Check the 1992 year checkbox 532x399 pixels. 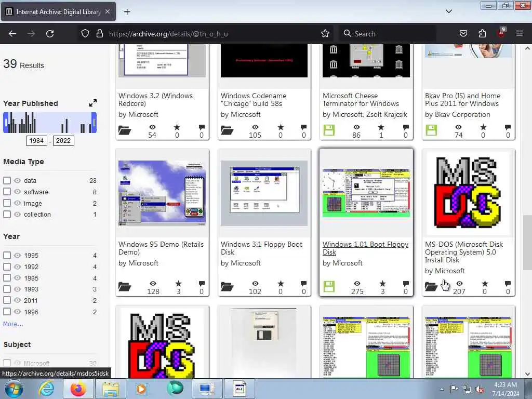(x=7, y=267)
